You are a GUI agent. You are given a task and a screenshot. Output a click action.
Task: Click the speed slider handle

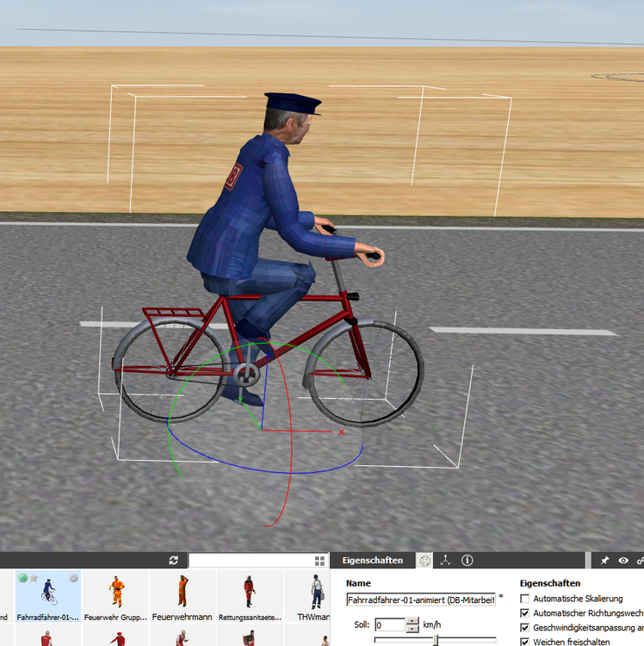click(436, 640)
